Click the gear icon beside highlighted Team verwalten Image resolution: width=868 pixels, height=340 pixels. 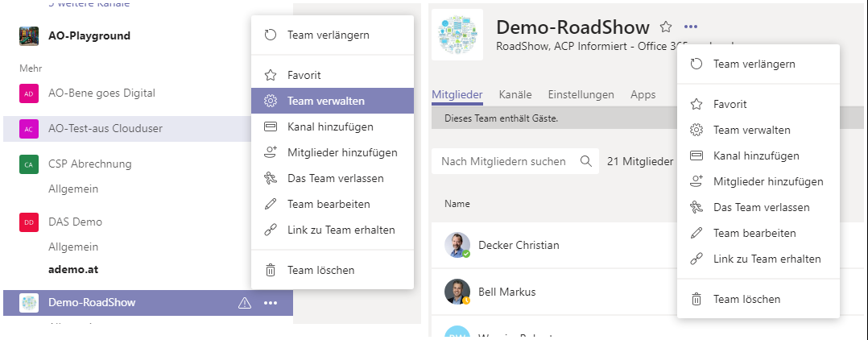tap(271, 101)
